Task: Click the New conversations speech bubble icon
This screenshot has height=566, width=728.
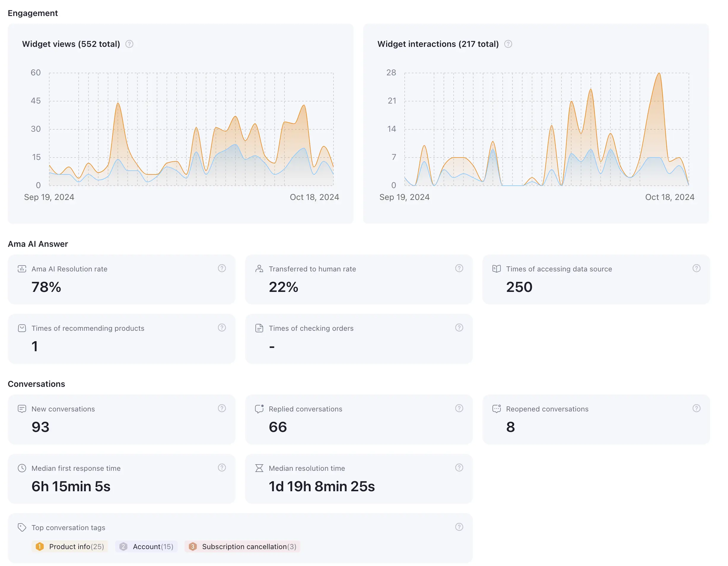Action: coord(22,409)
